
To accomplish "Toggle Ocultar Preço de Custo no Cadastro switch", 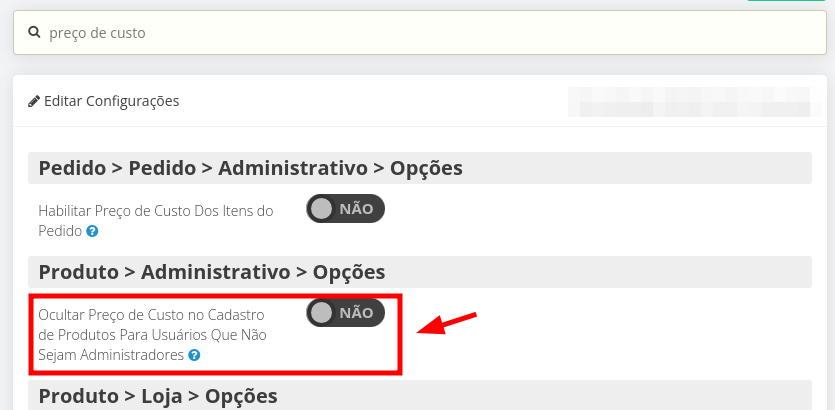I will [x=345, y=313].
